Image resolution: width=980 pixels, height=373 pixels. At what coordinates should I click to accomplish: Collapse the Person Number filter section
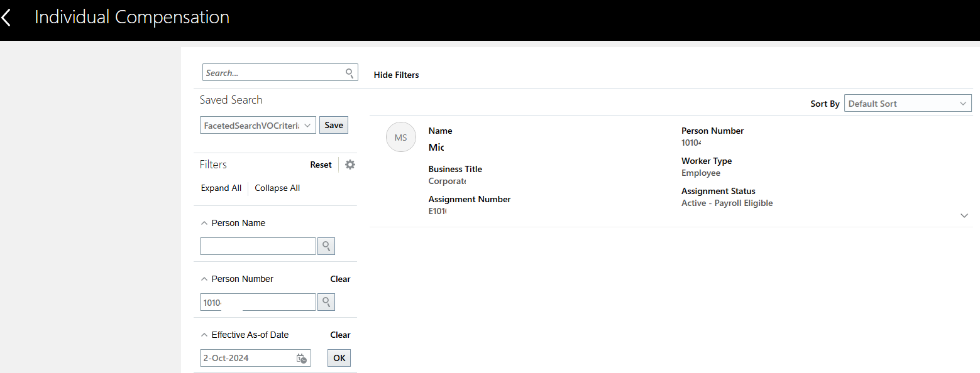[203, 278]
